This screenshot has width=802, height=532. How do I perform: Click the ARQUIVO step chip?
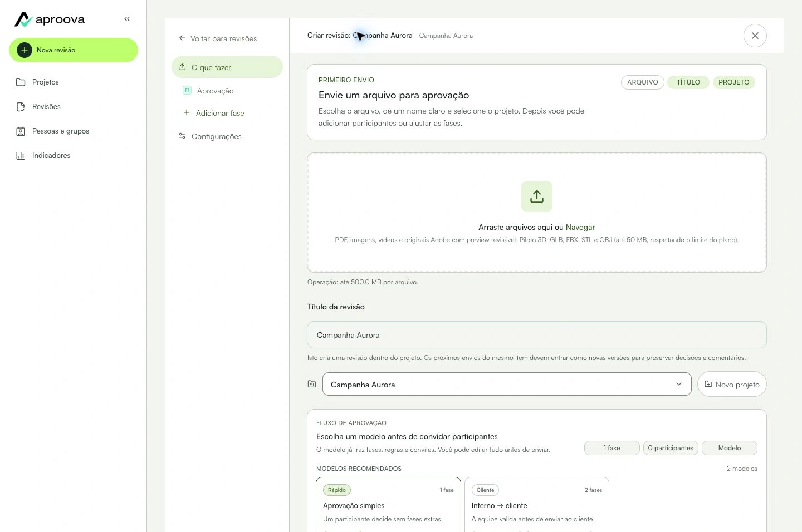[x=643, y=82]
